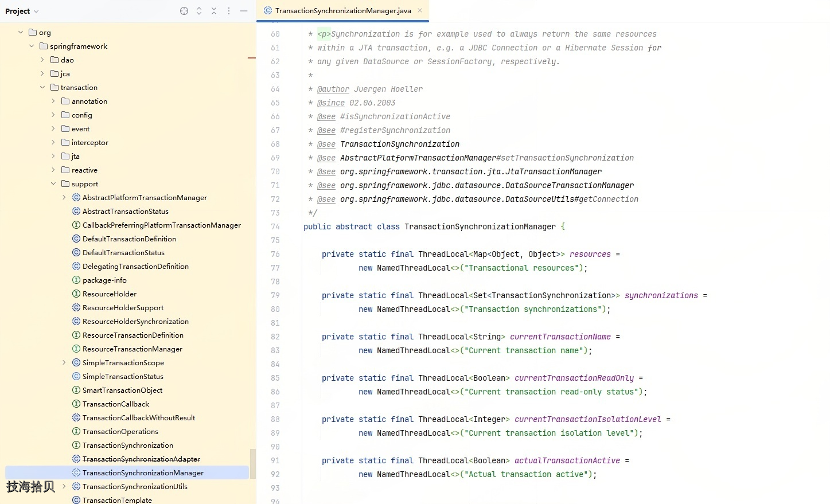Select the TransactionSynchronizationManager.java editor tab
830x504 pixels.
pos(342,10)
